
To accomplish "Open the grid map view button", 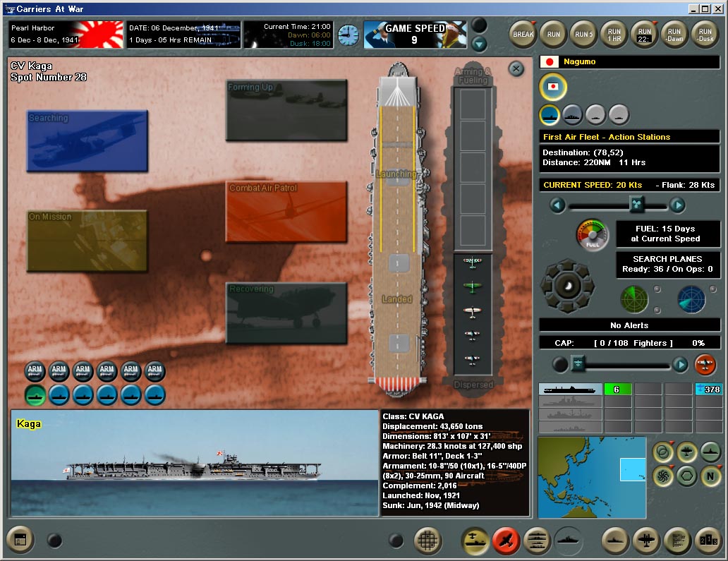I will [x=427, y=540].
